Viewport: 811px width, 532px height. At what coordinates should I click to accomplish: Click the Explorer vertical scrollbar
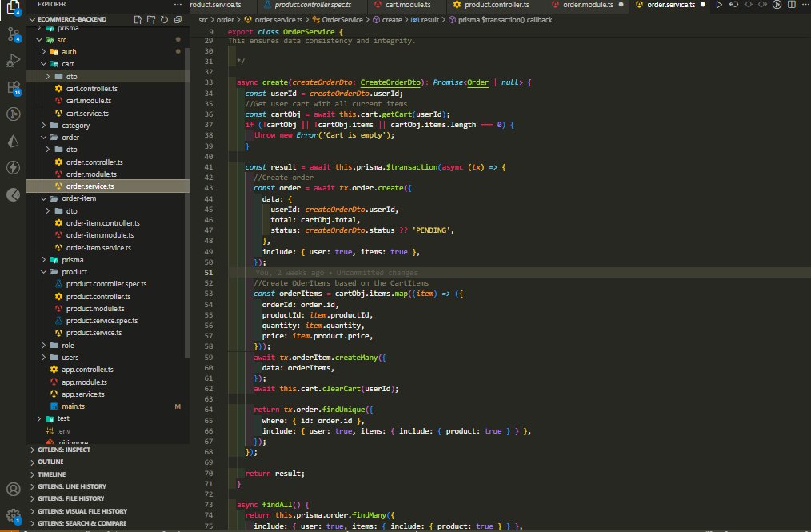(x=187, y=202)
